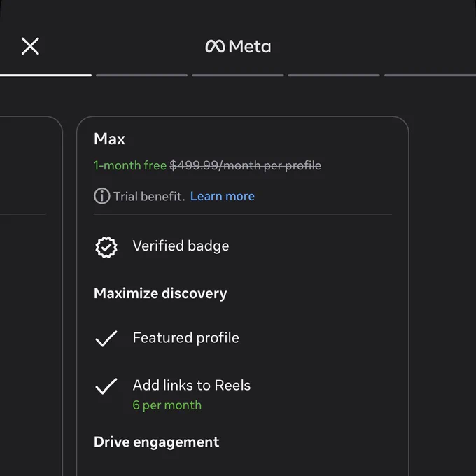
Task: Jump to the fifth progress bar segment
Action: (430, 76)
